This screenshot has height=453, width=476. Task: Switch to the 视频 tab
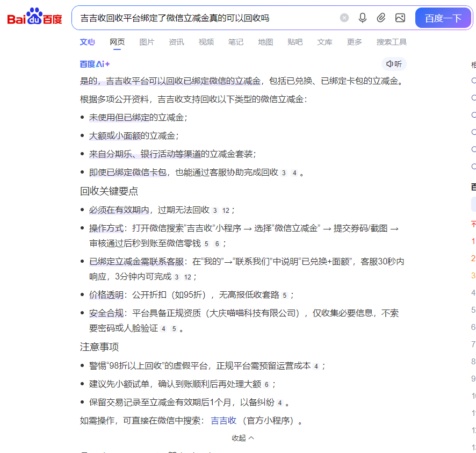point(206,41)
